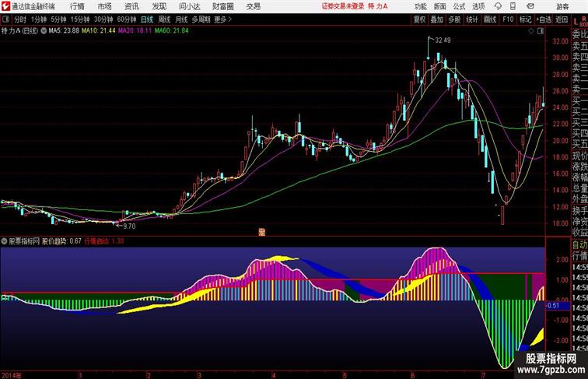The height and width of the screenshot is (379, 588).
Task: Expand the 更多 periods list
Action: (x=223, y=19)
